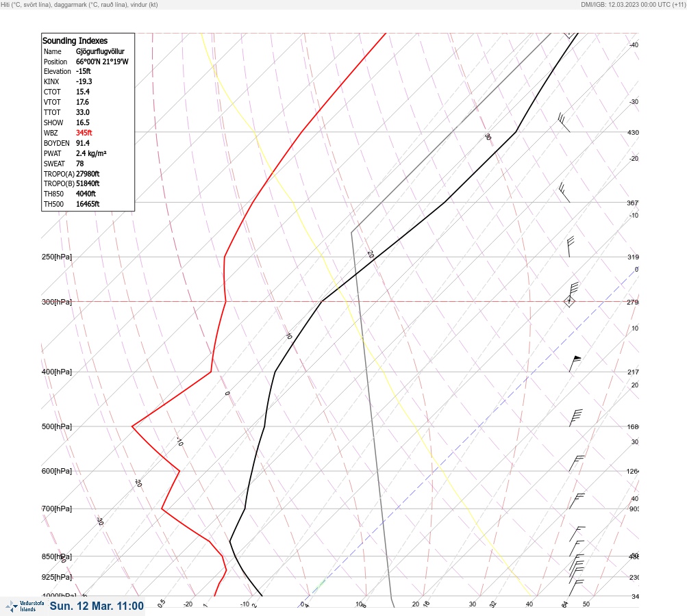687x616 pixels.
Task: Select the station name 'Gjögurflugvöllur'
Action: 100,51
